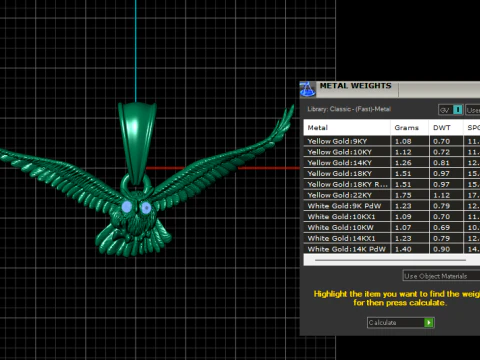This screenshot has height=360, width=480.
Task: Click the horizontal scrollbar under the metal table
Action: (390, 260)
